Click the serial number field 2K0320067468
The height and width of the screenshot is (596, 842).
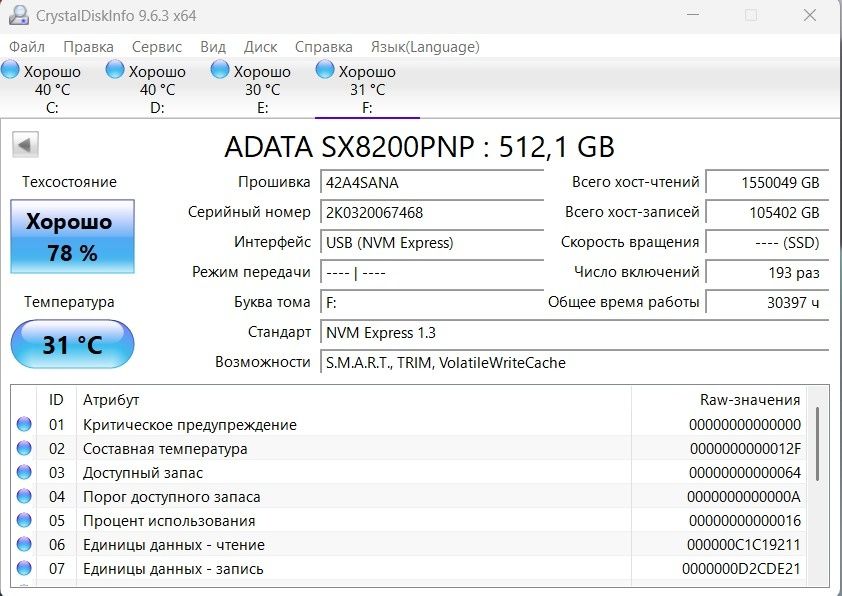pyautogui.click(x=432, y=213)
